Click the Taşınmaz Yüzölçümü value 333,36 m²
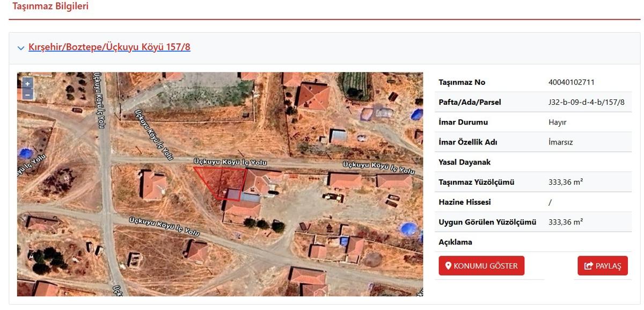Screen dimensions: 644x310 tap(566, 182)
